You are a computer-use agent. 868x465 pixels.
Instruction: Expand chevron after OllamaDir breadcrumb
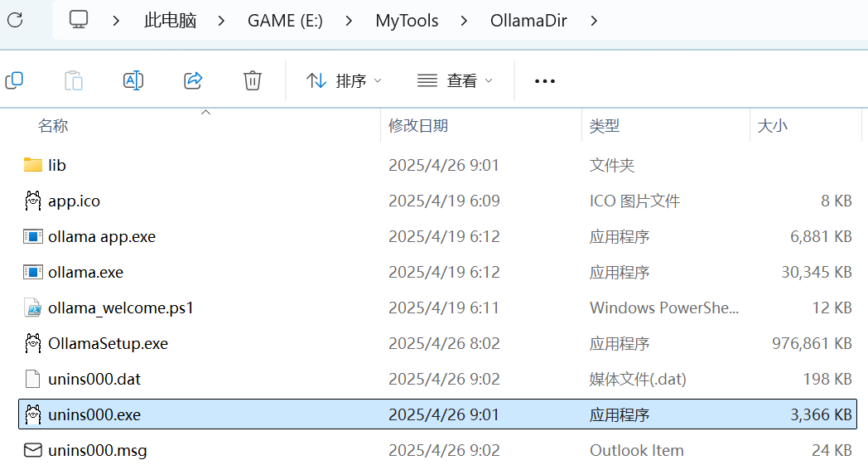[594, 21]
